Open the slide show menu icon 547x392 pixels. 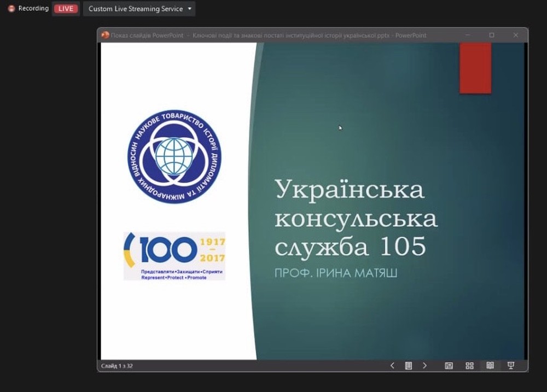pos(408,366)
